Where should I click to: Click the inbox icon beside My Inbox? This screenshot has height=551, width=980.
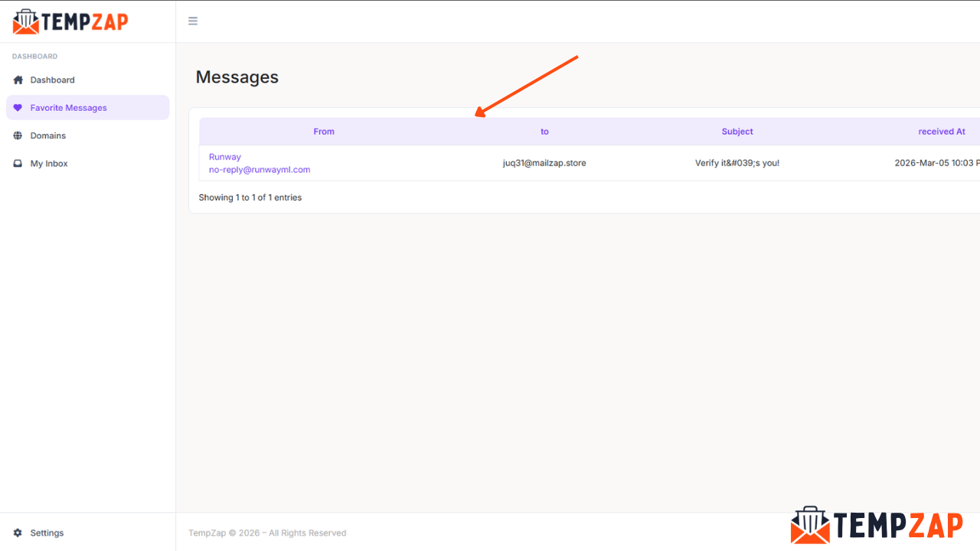point(18,163)
